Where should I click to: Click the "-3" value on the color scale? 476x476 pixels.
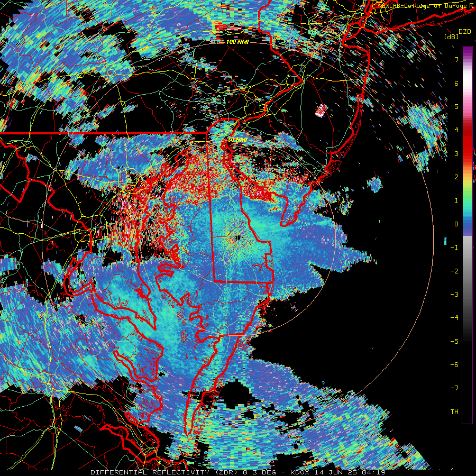[454, 295]
